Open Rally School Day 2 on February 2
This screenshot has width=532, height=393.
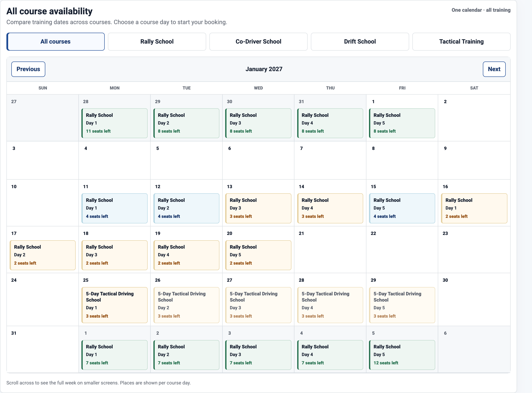(187, 355)
